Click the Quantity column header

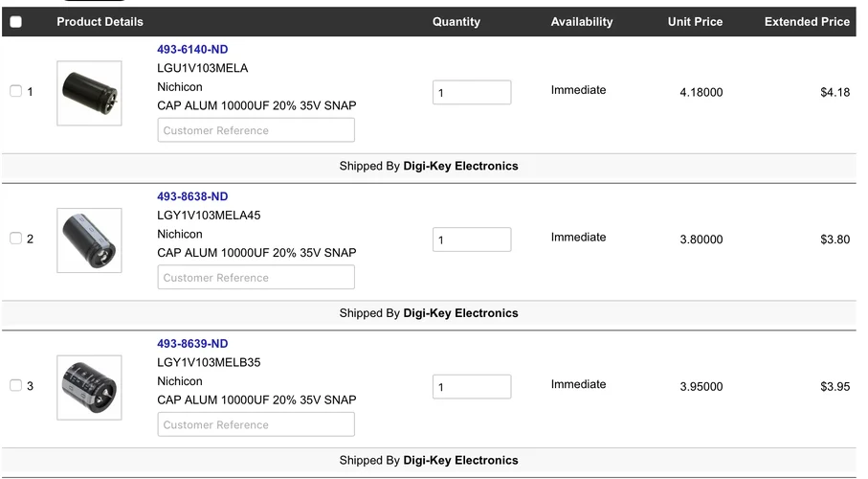click(x=456, y=22)
